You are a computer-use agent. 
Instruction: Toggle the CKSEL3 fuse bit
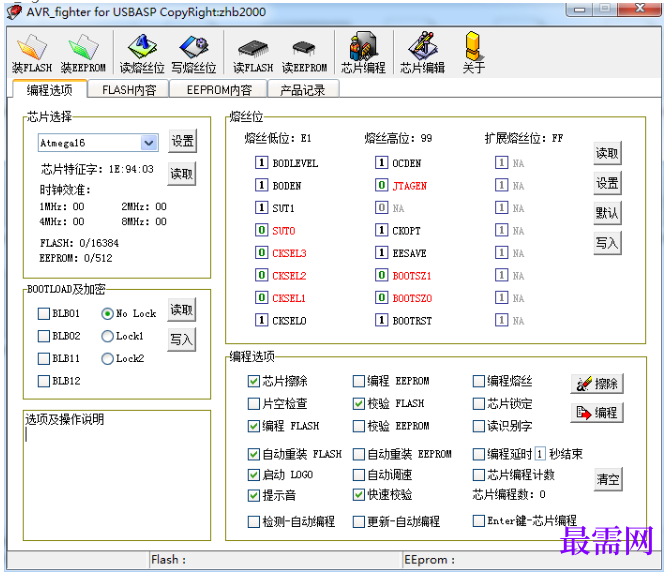(x=261, y=253)
